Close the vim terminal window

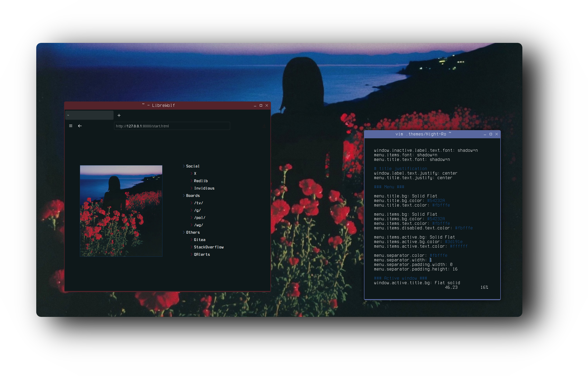coord(497,134)
